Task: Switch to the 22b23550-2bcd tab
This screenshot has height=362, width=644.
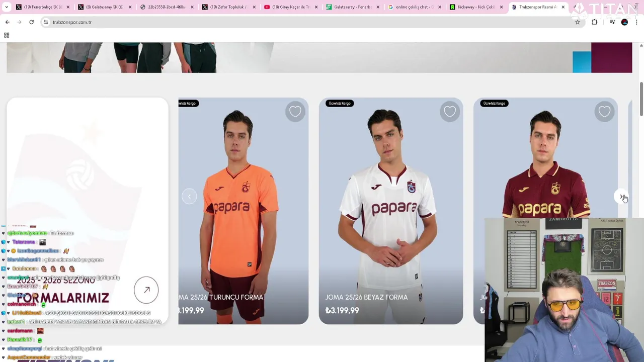Action: point(166,7)
